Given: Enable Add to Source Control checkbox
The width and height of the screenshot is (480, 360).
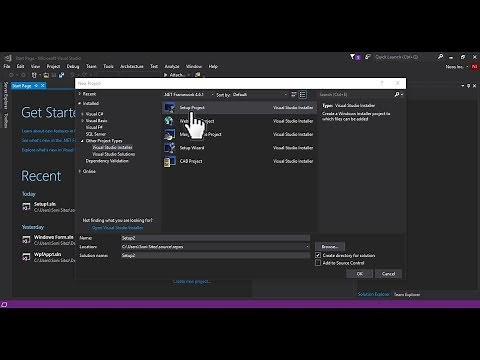Looking at the screenshot, I should 318,263.
